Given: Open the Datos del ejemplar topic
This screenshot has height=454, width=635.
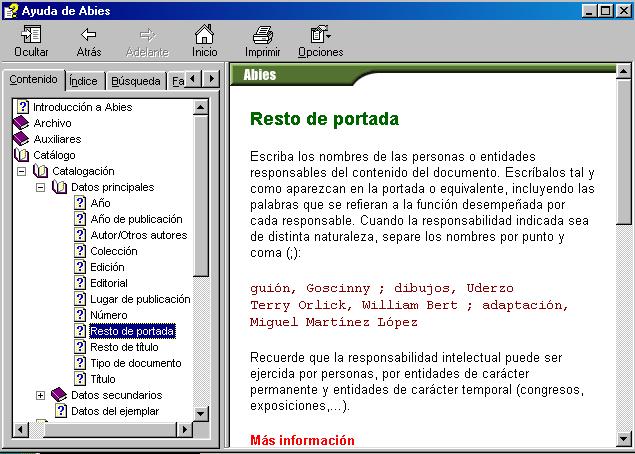Looking at the screenshot, I should pyautogui.click(x=115, y=411).
